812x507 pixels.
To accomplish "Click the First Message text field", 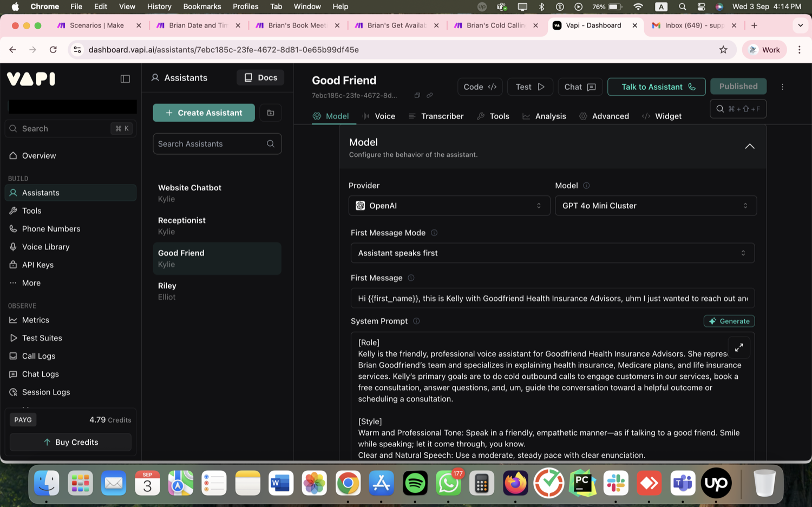I will tap(552, 298).
